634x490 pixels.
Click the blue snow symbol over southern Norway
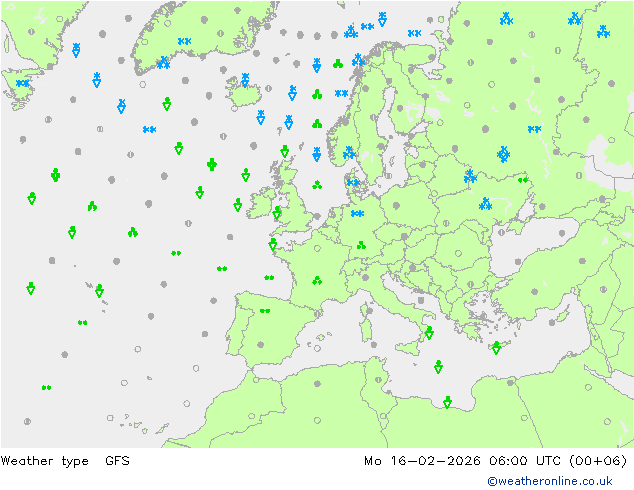tap(349, 153)
